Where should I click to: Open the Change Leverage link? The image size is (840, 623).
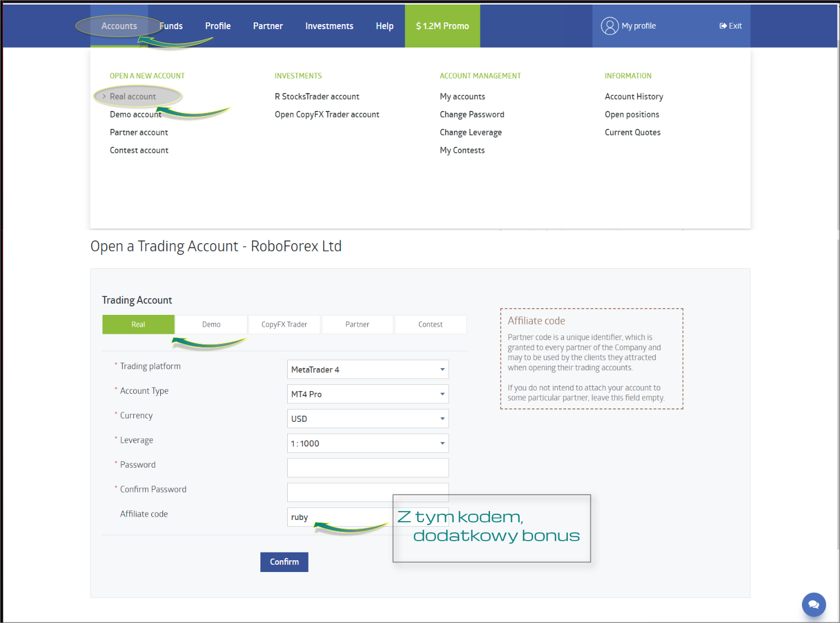pyautogui.click(x=471, y=132)
